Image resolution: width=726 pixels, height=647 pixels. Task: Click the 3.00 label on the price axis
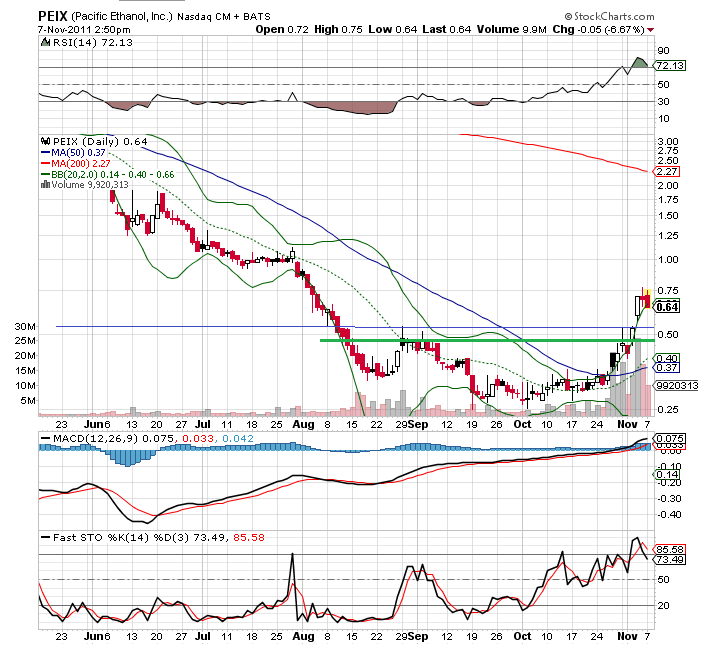668,142
